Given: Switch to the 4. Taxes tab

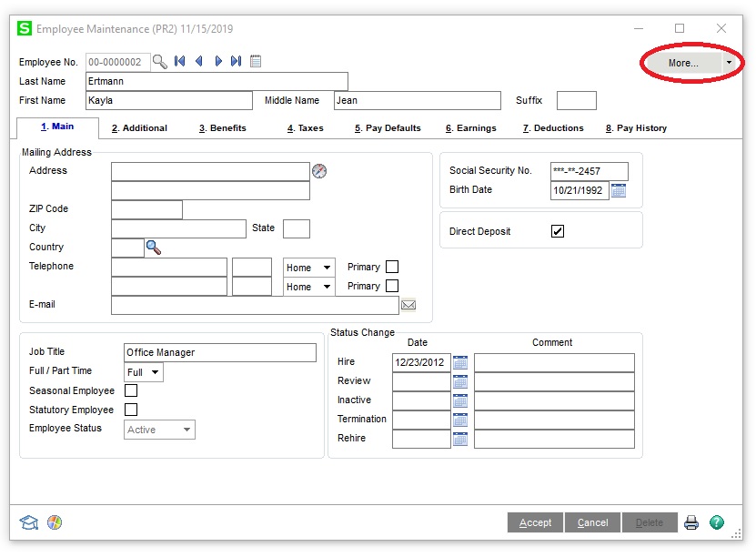Looking at the screenshot, I should click(x=305, y=128).
